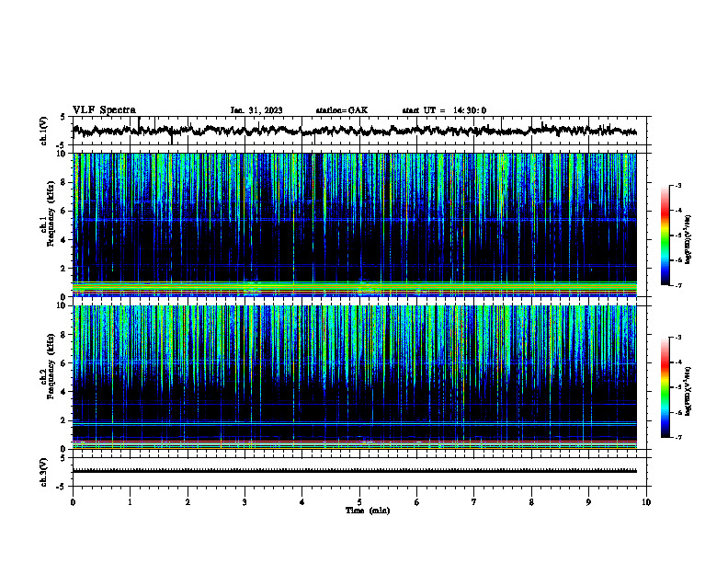This screenshot has width=728, height=563.
Task: Select the start UT 14:30:0 label
Action: coord(444,110)
